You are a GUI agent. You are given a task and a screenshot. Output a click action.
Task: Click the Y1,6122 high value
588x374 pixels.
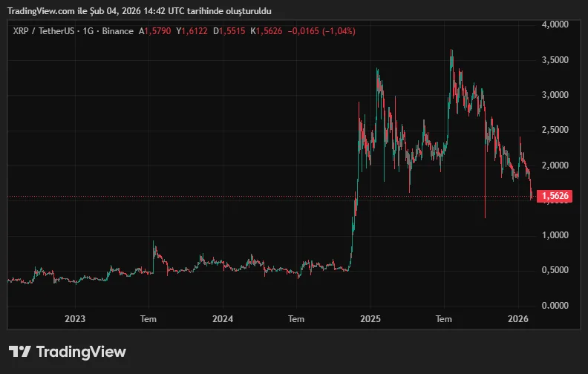(x=192, y=31)
